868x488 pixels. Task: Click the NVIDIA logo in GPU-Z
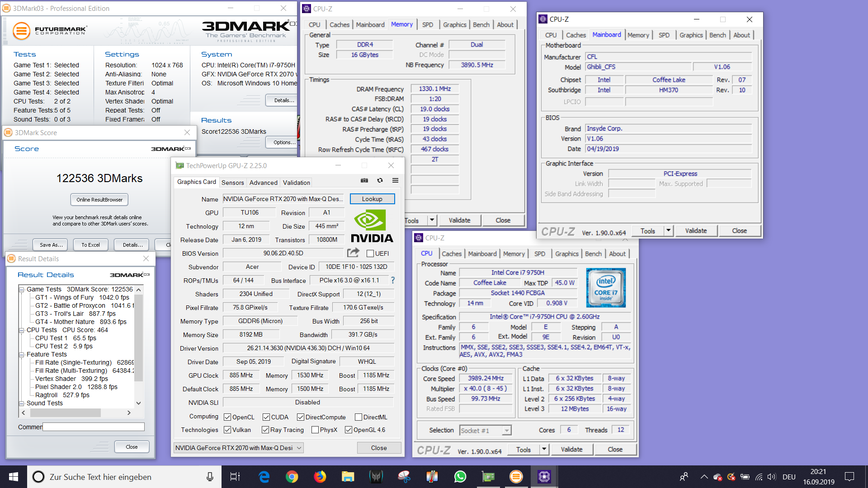372,226
